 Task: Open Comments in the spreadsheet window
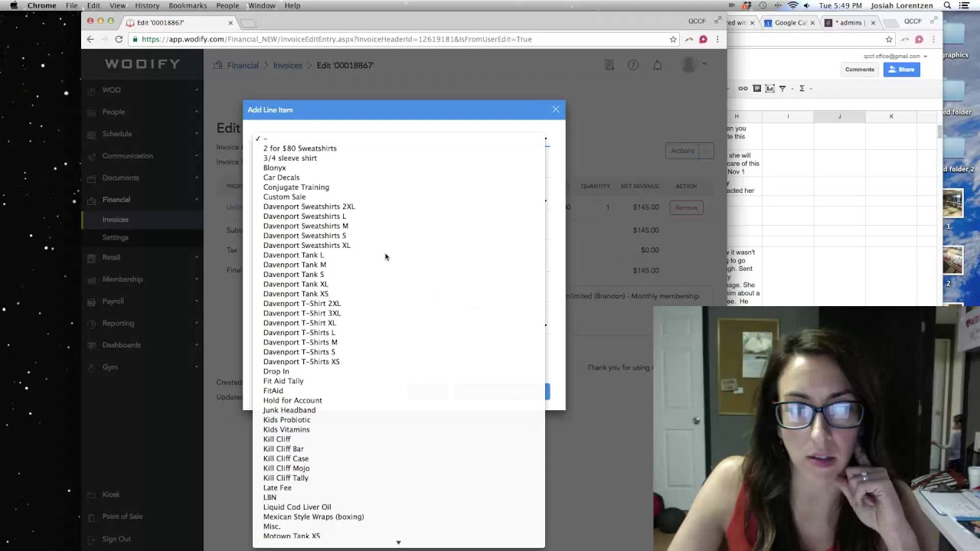coord(859,70)
